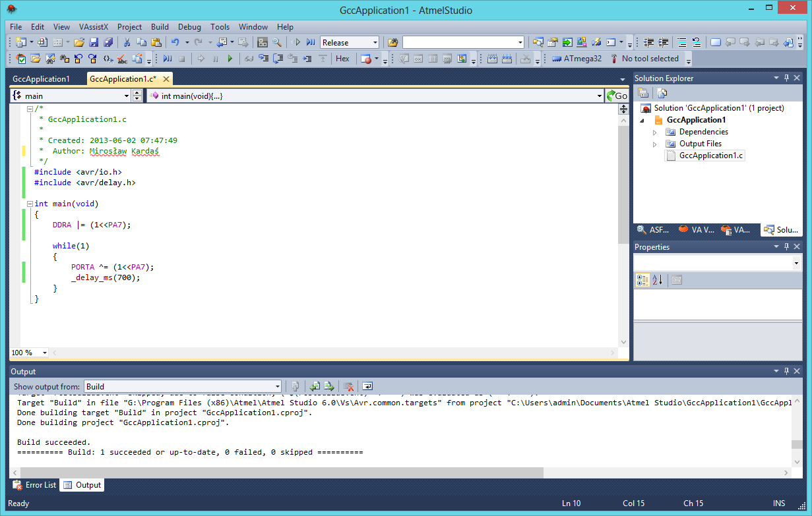Click the No tool selected button
This screenshot has height=516, width=812.
click(x=645, y=59)
